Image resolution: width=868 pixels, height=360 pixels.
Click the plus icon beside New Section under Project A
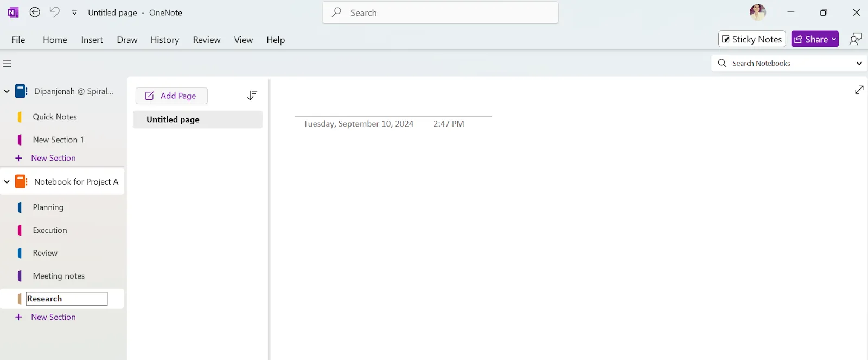click(x=18, y=317)
